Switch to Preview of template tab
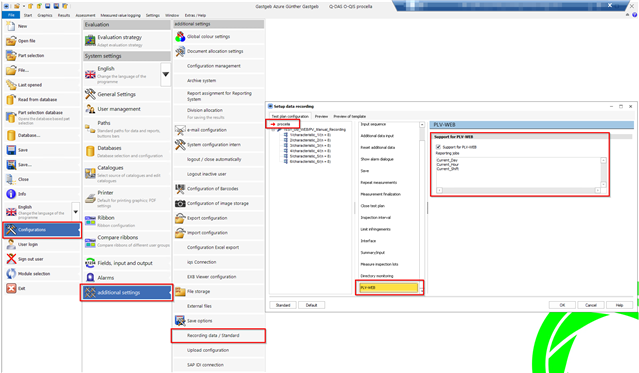 (x=350, y=117)
